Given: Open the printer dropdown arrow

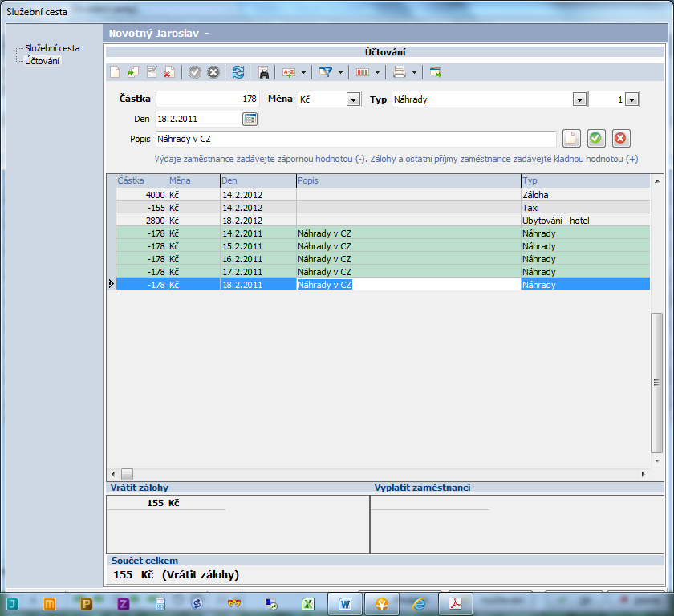Looking at the screenshot, I should coord(414,72).
